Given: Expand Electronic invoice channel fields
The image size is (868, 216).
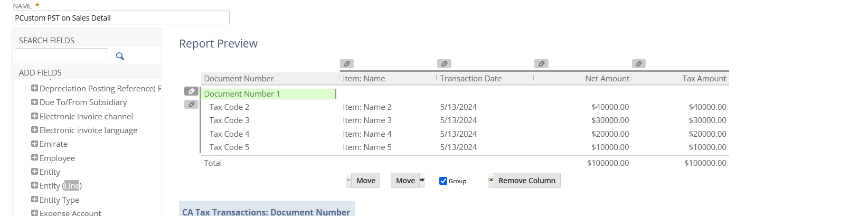Looking at the screenshot, I should [34, 116].
